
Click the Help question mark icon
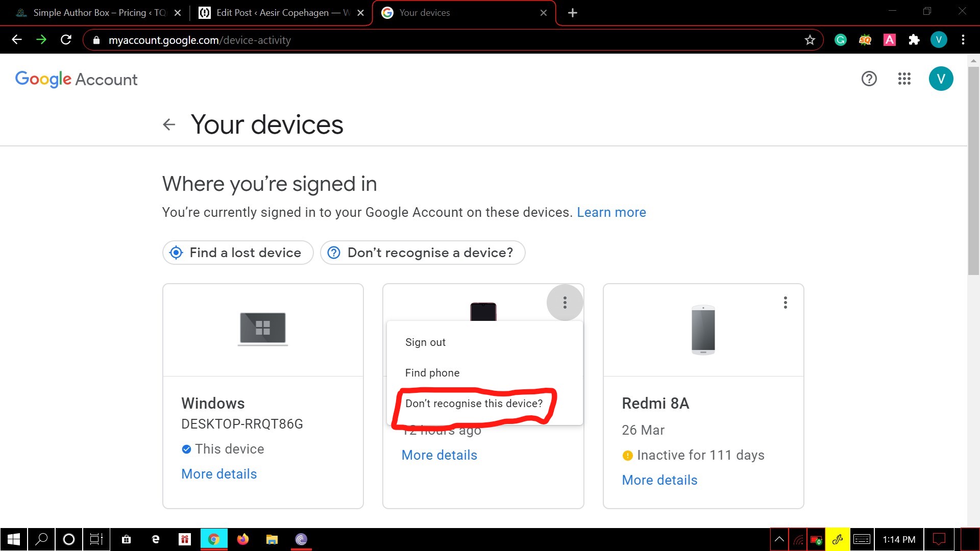click(869, 79)
